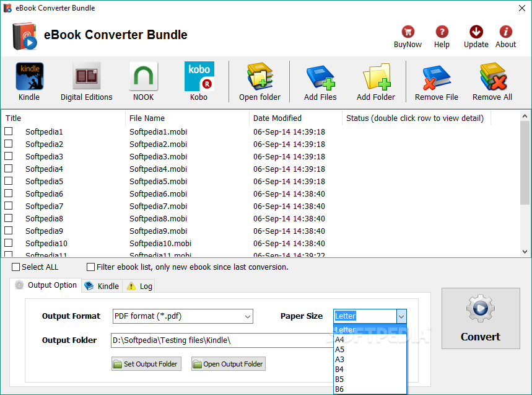This screenshot has height=395, width=532.
Task: Click the ebook list scrollbar thumb
Action: [525, 162]
